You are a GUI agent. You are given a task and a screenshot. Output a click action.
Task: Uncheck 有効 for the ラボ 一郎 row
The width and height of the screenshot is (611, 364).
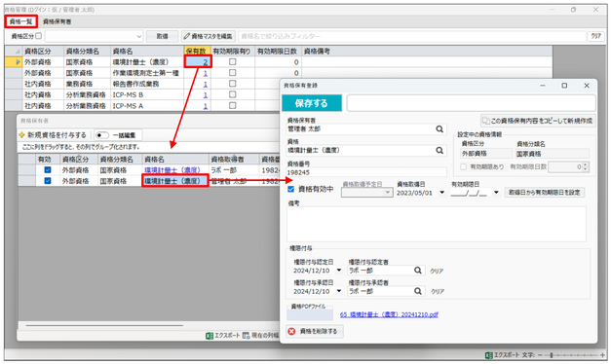pos(48,169)
